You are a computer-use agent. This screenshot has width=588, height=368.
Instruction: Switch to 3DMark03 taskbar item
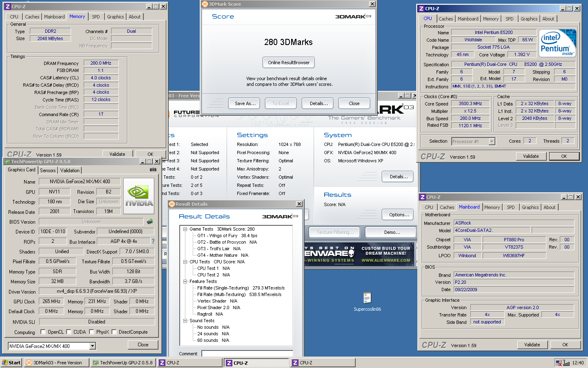56,363
